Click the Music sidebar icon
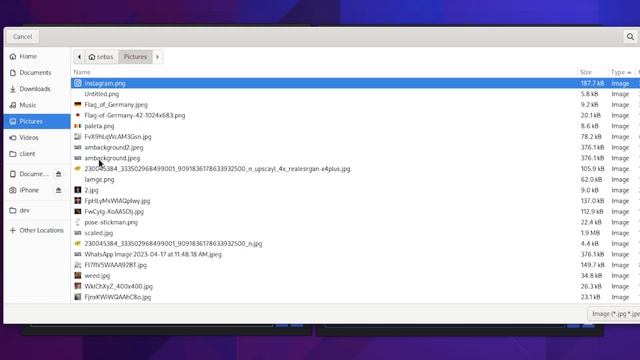 click(x=13, y=105)
